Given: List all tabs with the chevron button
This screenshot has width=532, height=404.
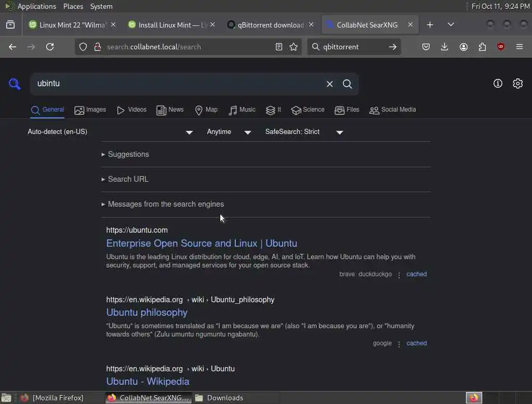Looking at the screenshot, I should (x=451, y=25).
